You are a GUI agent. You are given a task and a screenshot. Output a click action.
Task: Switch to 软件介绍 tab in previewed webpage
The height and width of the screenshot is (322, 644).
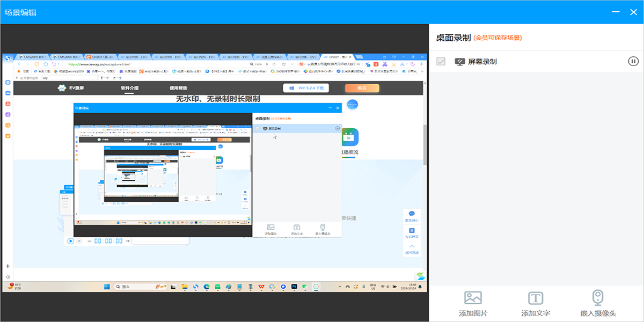click(x=129, y=88)
